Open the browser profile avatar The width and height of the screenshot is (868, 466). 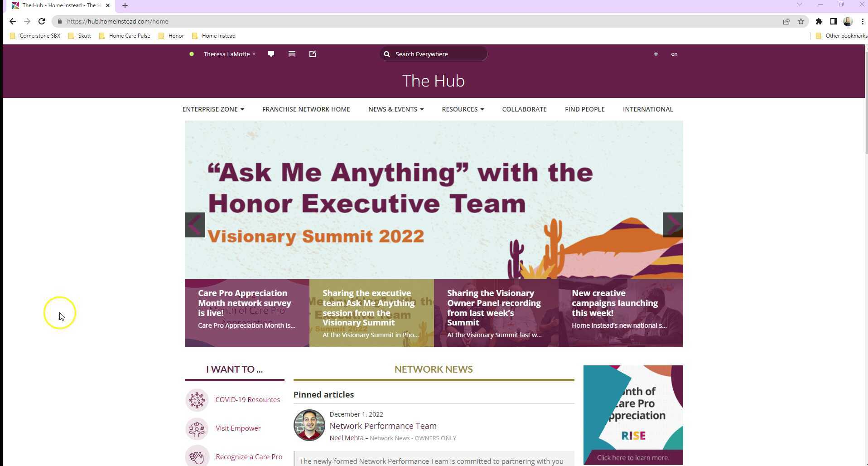pos(848,21)
